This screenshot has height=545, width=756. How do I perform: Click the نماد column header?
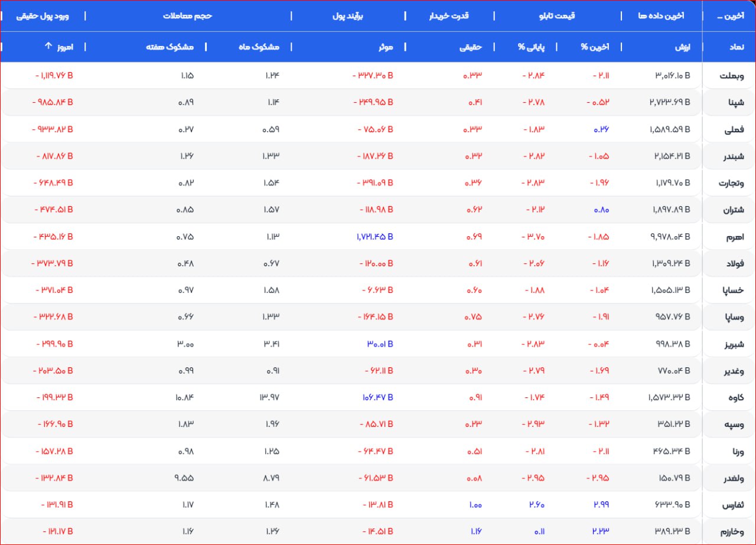point(735,47)
